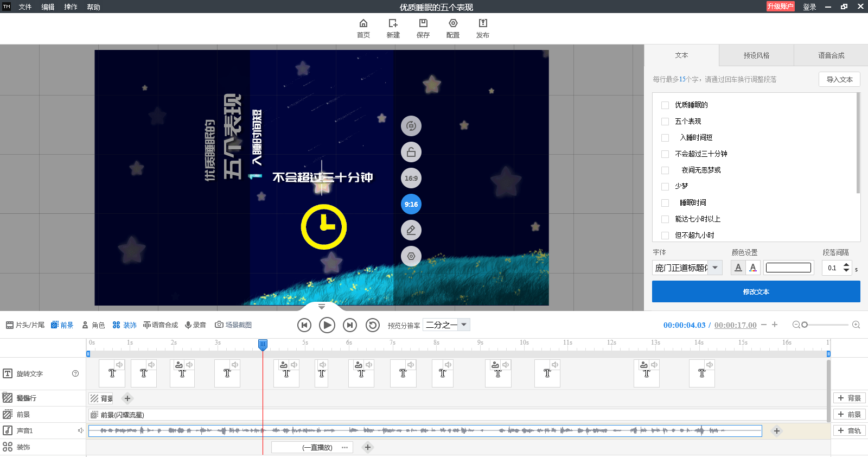This screenshot has width=868, height=457.
Task: Open the Publish (发布) icon
Action: click(x=482, y=23)
